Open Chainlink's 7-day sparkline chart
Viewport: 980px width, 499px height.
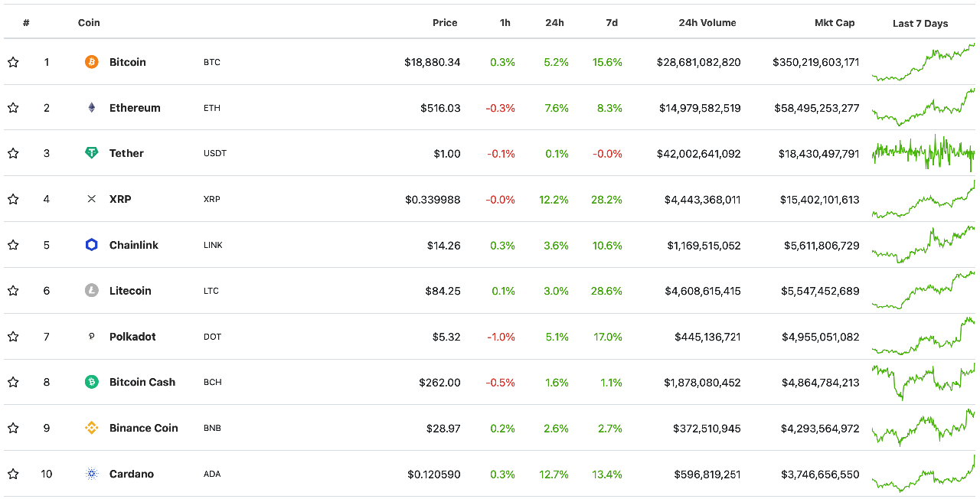[923, 245]
